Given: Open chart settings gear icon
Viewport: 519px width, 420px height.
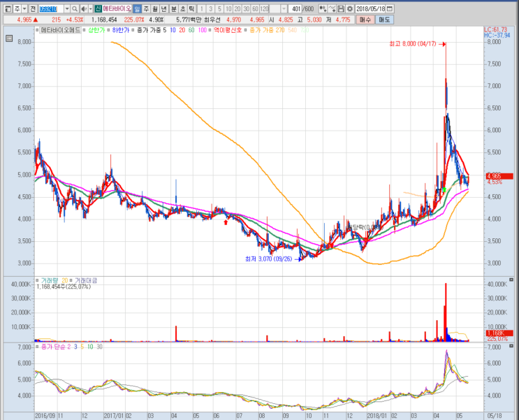Looking at the screenshot, I should pos(349,9).
